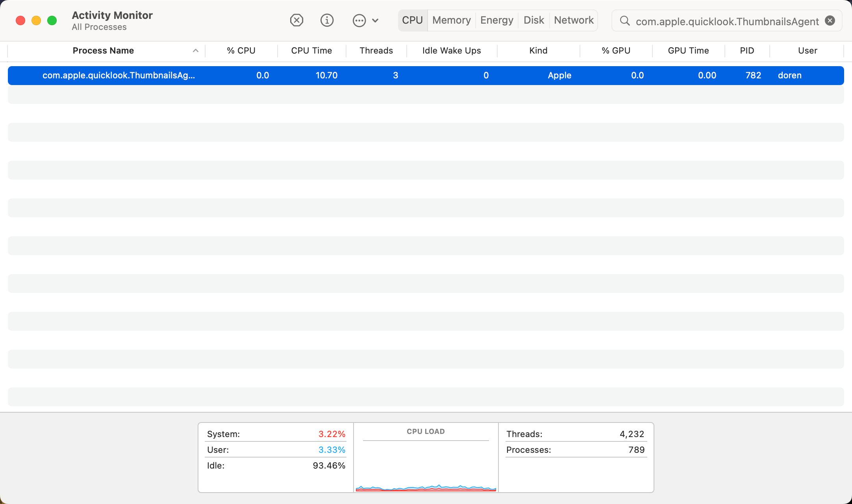Click the CPU Time value 10.70

click(326, 75)
